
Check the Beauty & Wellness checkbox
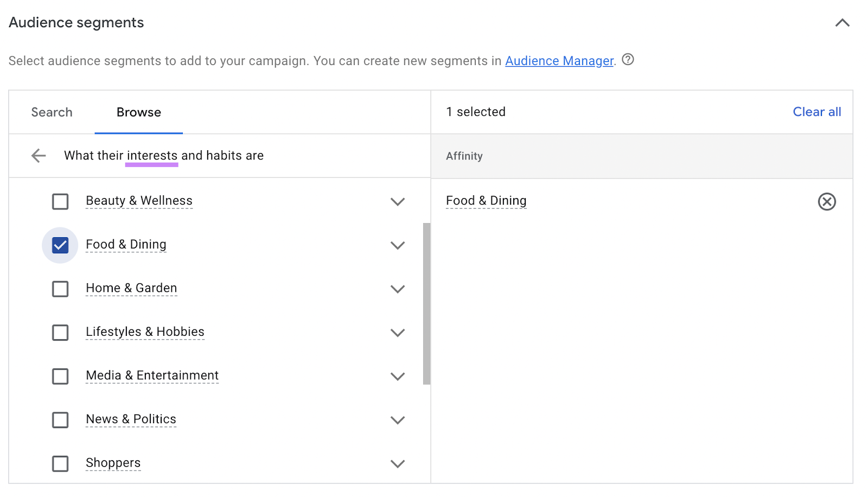(60, 202)
